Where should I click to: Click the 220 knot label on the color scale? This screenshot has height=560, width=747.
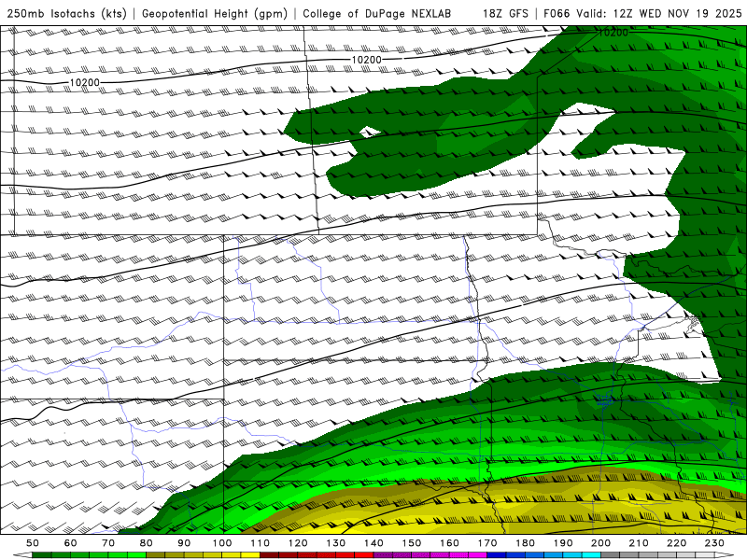tap(676, 543)
